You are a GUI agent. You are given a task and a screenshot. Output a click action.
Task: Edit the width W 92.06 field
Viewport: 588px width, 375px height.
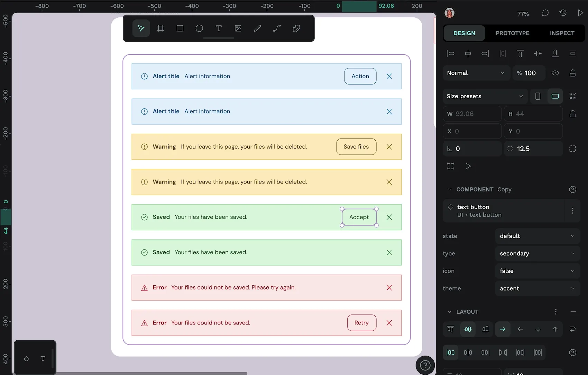[472, 114]
